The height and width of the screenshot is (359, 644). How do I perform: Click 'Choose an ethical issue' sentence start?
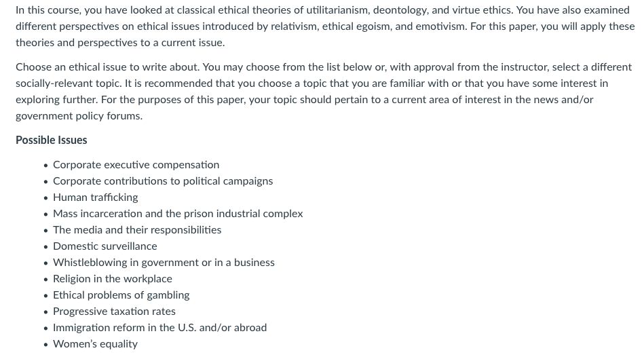pos(77,67)
